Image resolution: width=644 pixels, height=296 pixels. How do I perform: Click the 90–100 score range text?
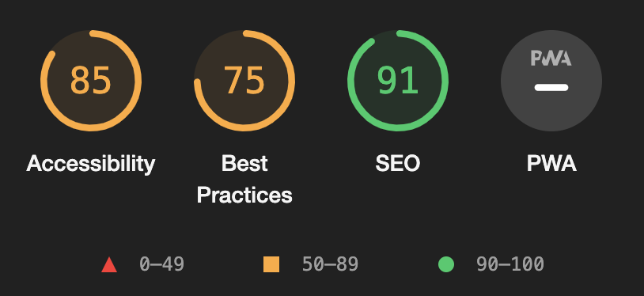[510, 264]
